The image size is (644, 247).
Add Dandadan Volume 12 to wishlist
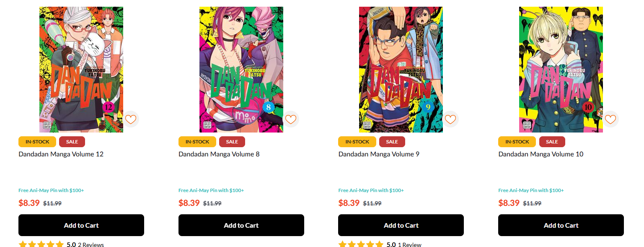tap(131, 119)
